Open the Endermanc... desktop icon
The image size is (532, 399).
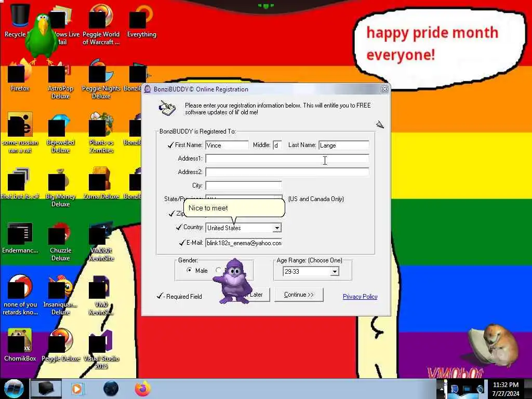tap(20, 238)
